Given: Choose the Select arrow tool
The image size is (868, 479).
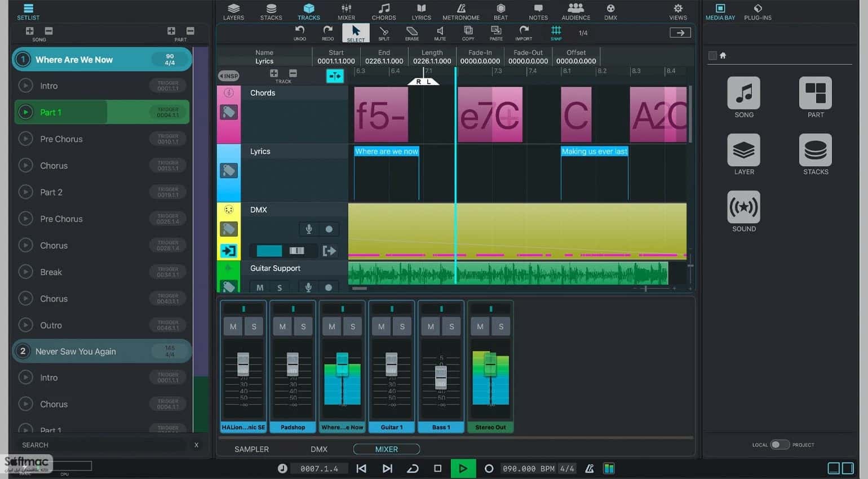Looking at the screenshot, I should [356, 33].
